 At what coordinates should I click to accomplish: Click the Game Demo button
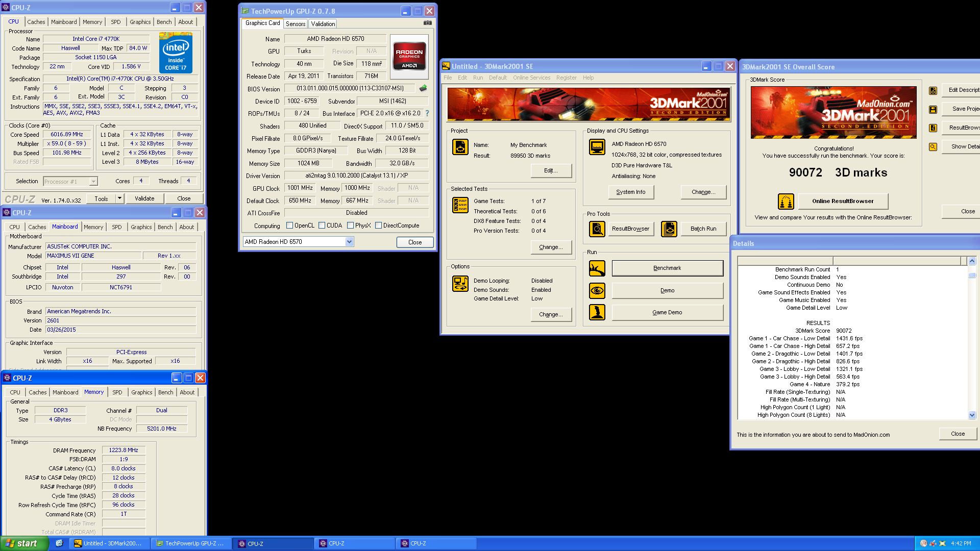(667, 312)
